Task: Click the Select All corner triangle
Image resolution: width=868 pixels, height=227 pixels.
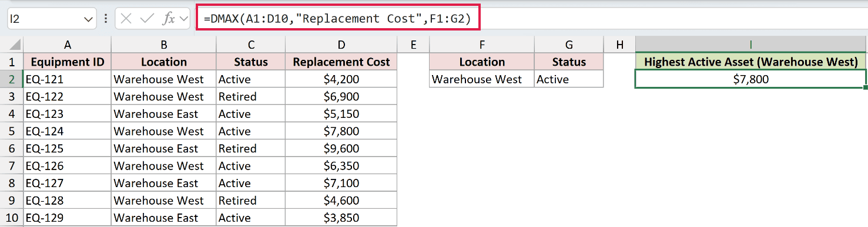Action: pos(12,45)
